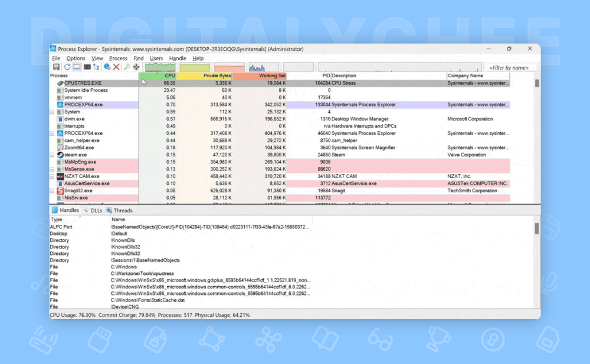Switch to the Threads tab
Viewport: 590px width, 364px height.
pos(119,211)
